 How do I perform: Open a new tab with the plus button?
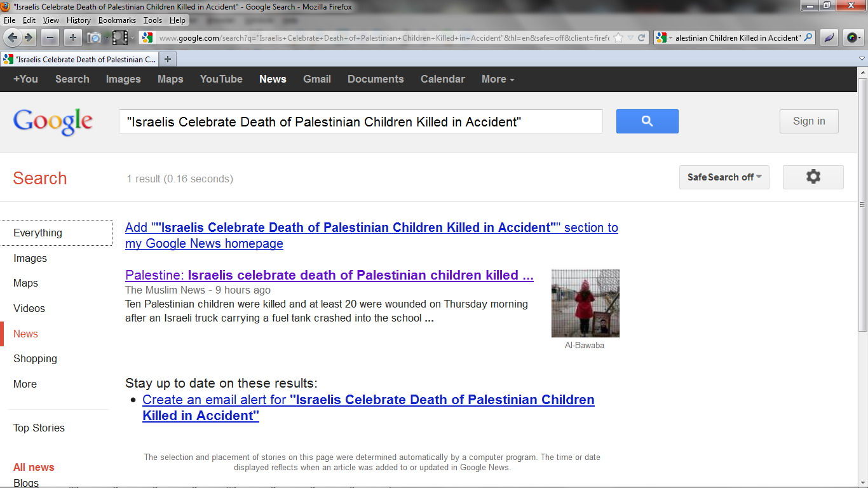[168, 59]
